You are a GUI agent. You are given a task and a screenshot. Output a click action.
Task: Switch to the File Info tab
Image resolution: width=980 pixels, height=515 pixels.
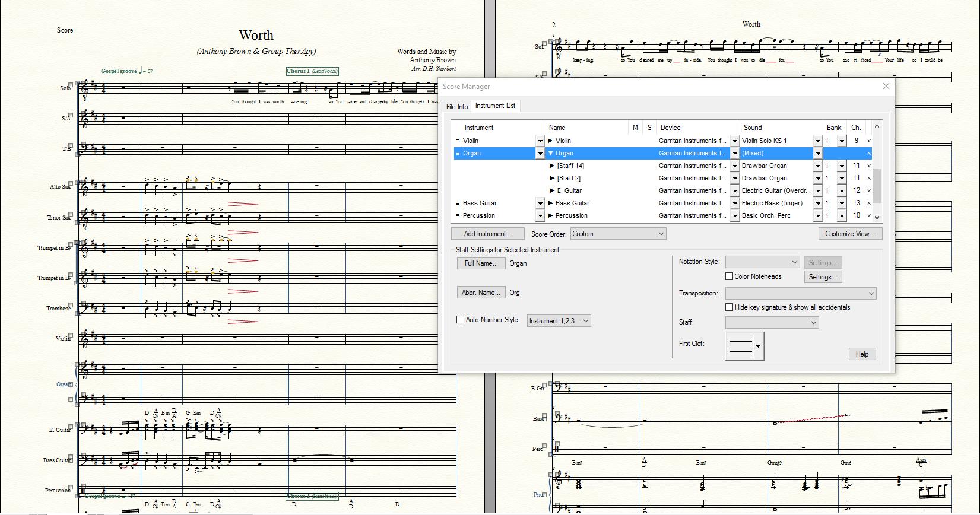457,107
